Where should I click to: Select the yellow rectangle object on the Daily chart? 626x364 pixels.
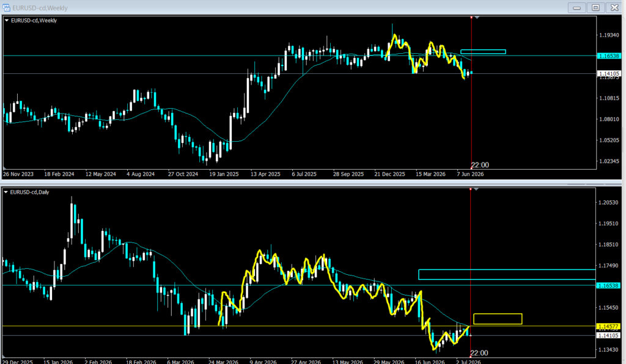[x=498, y=319]
